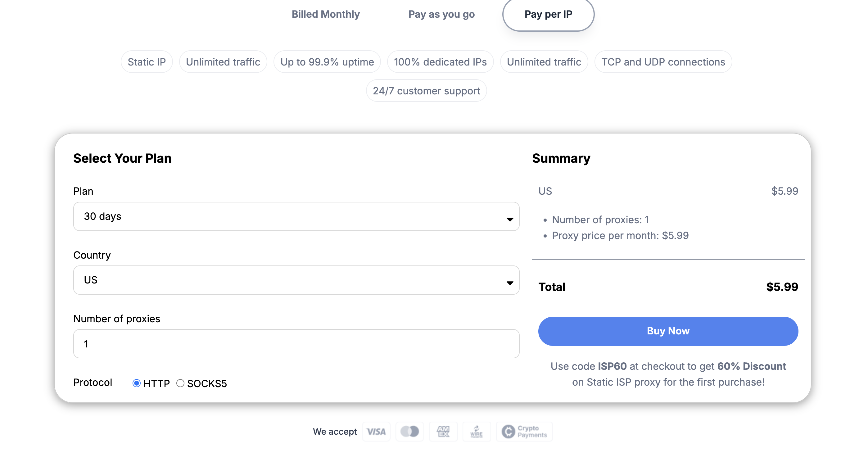This screenshot has height=462, width=868.
Task: Click the Crypto Payments icon
Action: tap(524, 431)
